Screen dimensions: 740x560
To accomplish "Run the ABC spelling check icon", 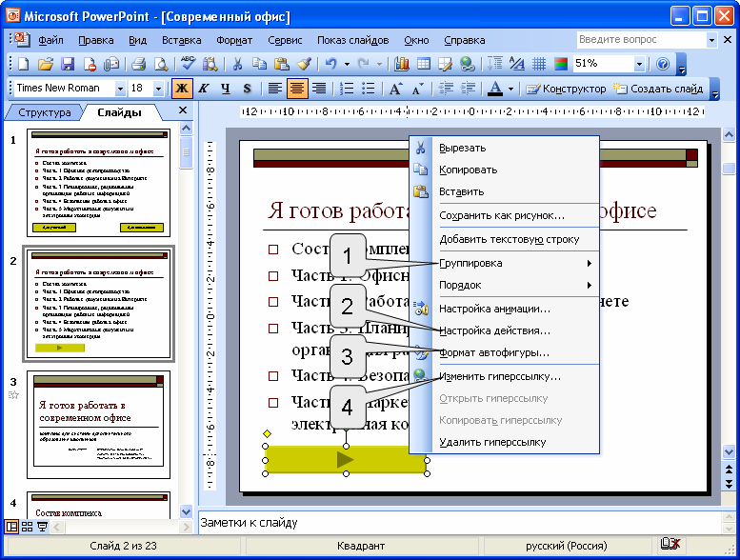I will coord(188,64).
